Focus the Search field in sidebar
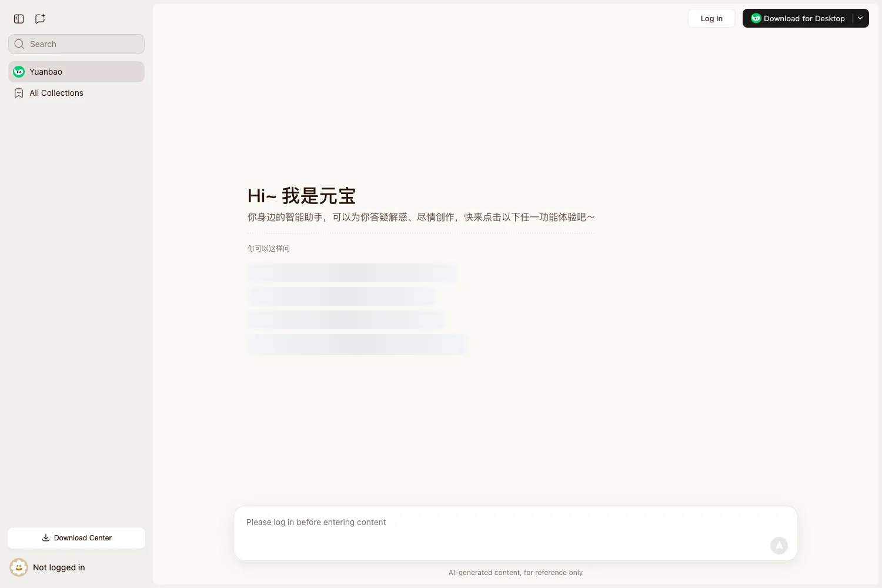This screenshot has width=882, height=588. tap(76, 44)
